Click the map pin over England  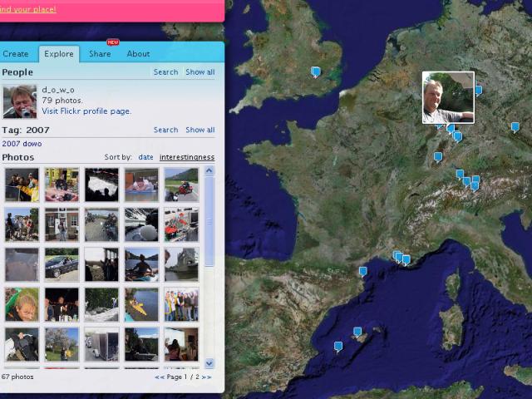coord(316,72)
